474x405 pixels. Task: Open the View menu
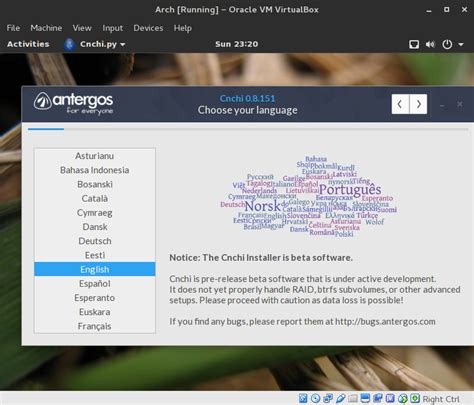82,28
